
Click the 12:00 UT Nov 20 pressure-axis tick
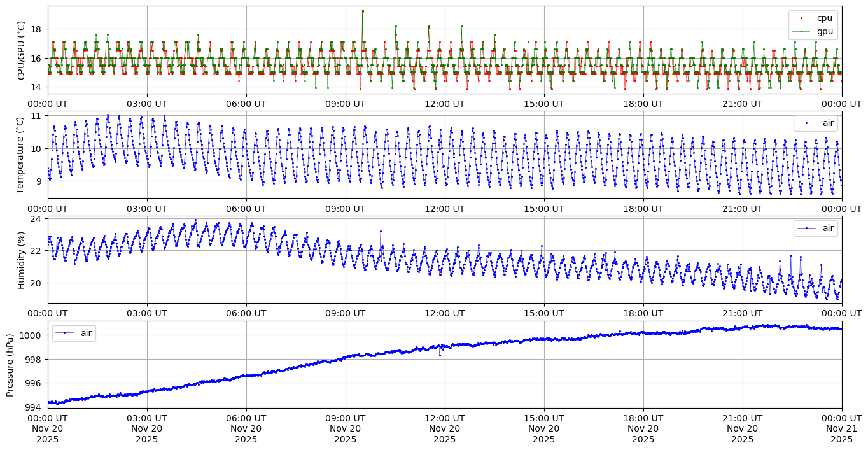coord(444,428)
